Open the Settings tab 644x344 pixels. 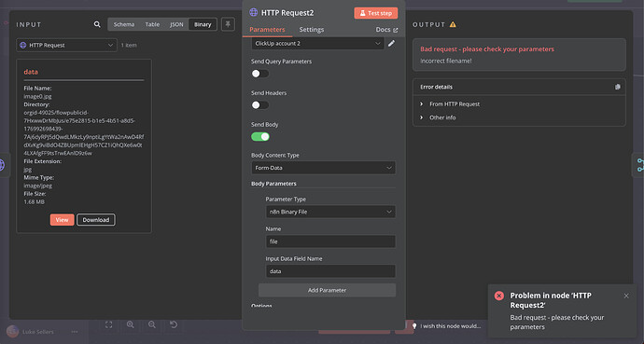pos(312,30)
